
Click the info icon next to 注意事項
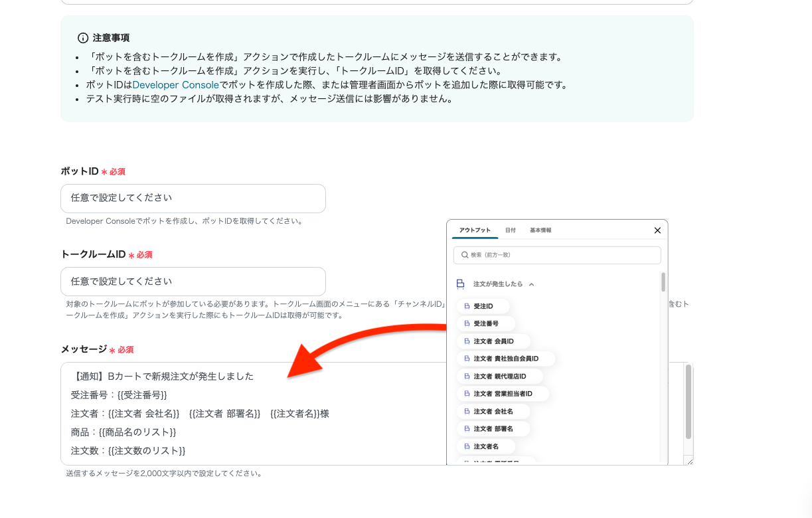[83, 38]
